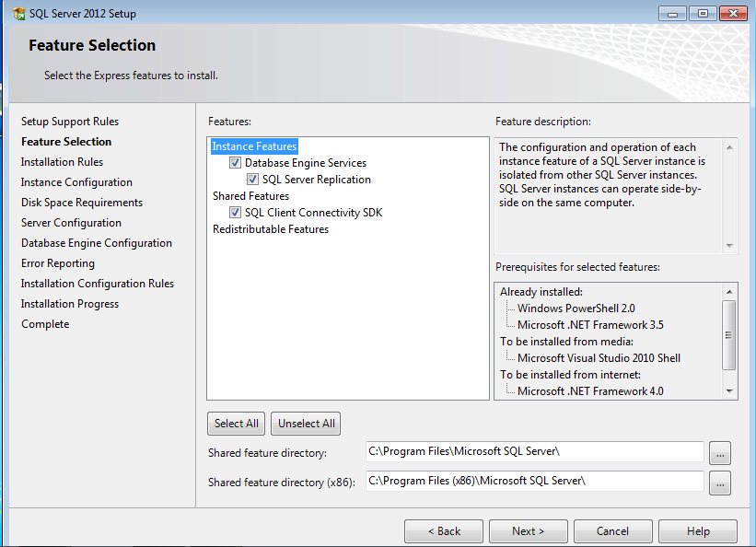Screen dimensions: 756x547
Task: Go to the Setup Support Rules step
Action: click(70, 122)
